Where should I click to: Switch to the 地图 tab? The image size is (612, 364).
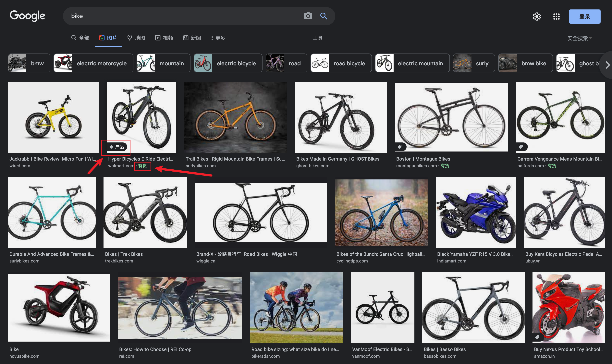tap(136, 38)
